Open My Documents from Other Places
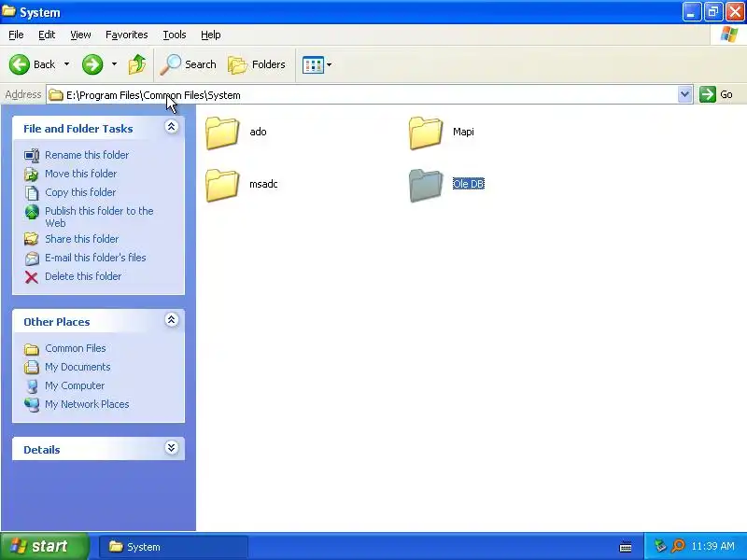747x560 pixels. (78, 367)
